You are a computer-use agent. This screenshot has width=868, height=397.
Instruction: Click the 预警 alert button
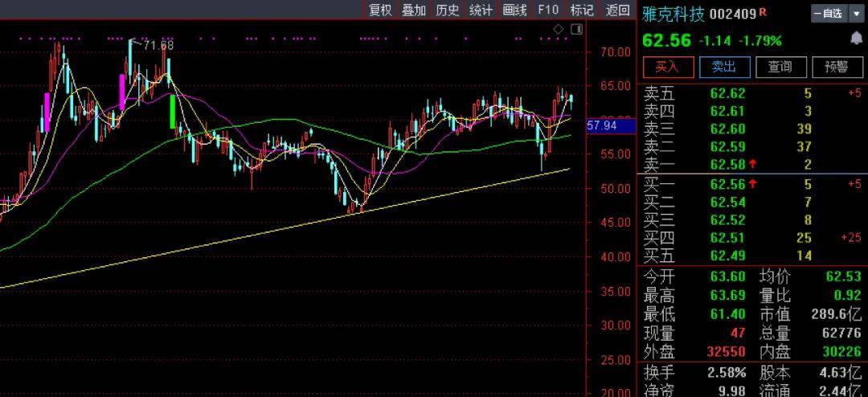[837, 67]
